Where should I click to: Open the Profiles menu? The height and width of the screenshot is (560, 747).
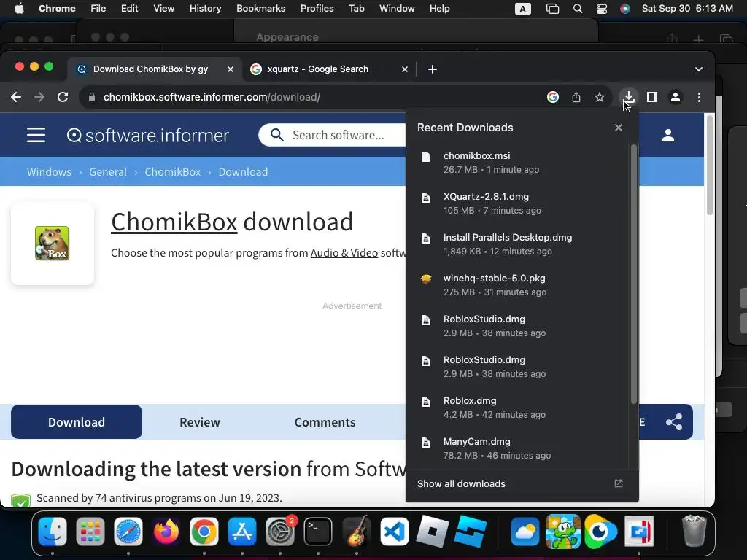[317, 9]
